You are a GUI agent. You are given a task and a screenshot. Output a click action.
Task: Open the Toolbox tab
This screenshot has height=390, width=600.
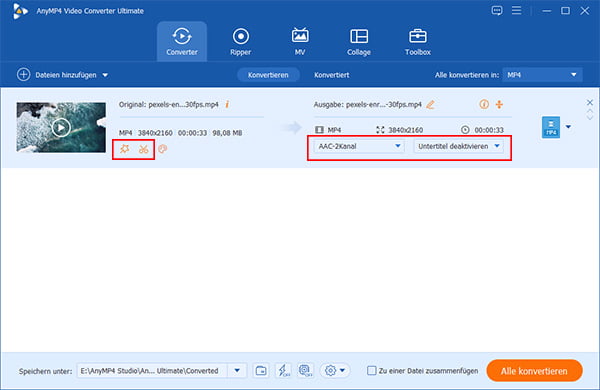[417, 42]
